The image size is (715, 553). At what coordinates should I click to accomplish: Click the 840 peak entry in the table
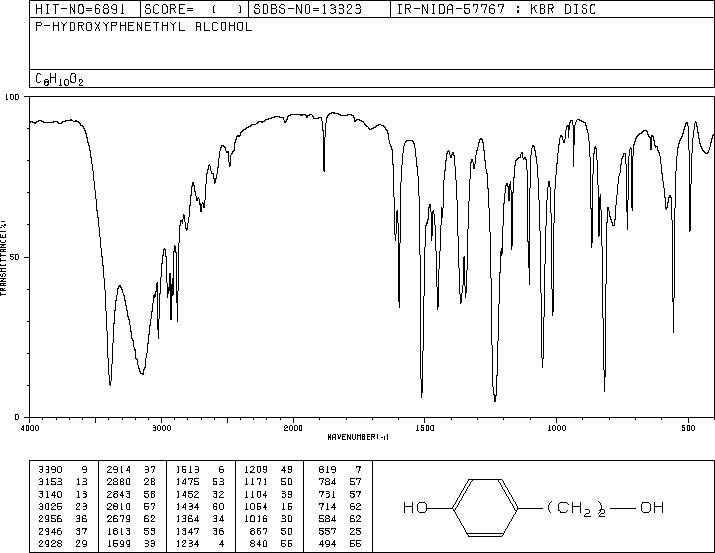269,544
